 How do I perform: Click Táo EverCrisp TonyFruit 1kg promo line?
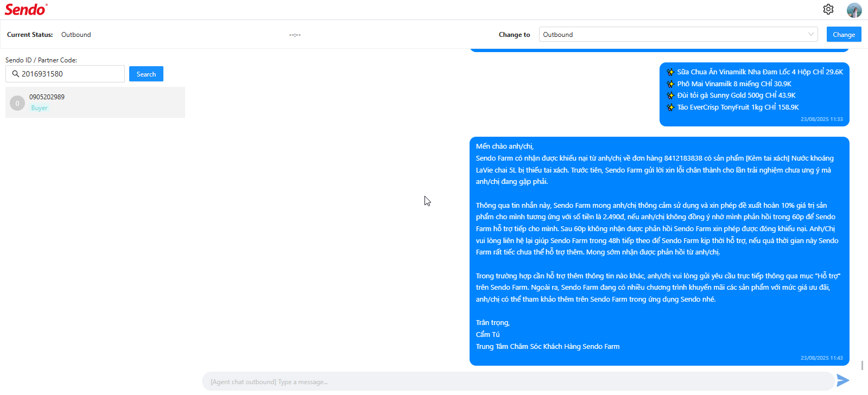(x=738, y=107)
